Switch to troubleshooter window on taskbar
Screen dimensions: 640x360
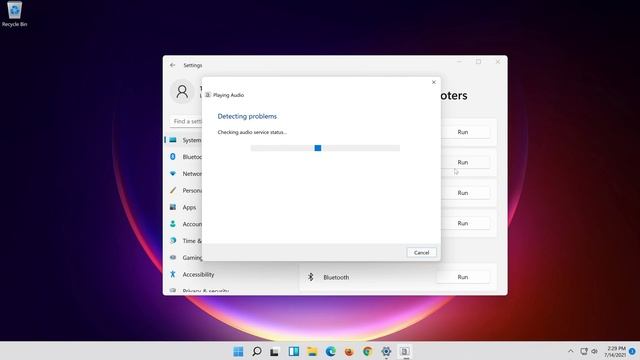pyautogui.click(x=404, y=351)
